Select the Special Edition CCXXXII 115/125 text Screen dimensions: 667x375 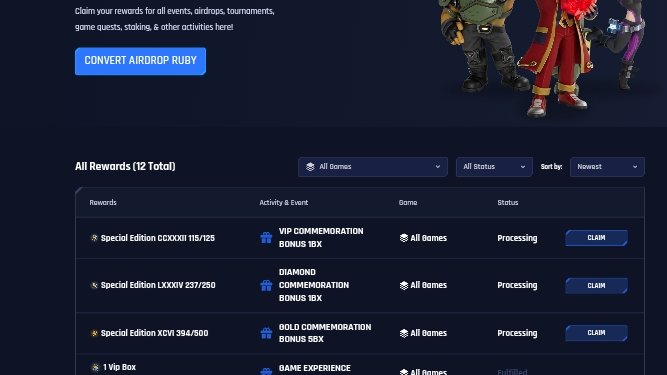pos(158,238)
